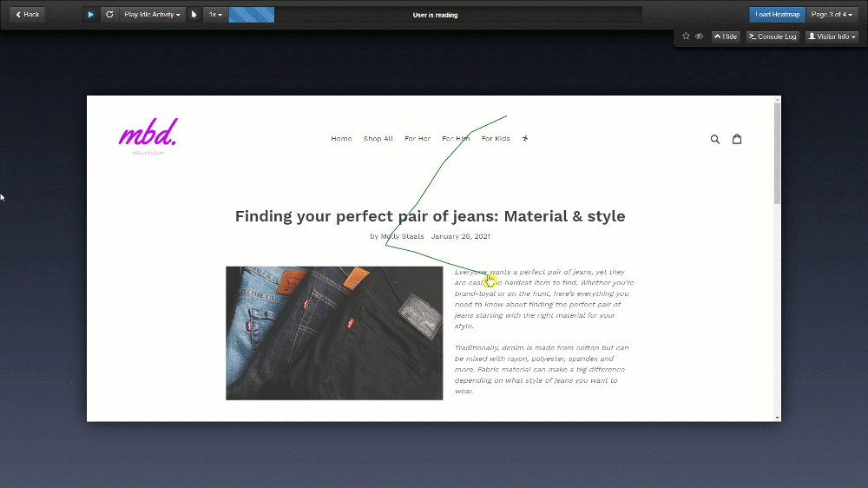The image size is (868, 488).
Task: Click the scrollbar down arrow
Action: point(777,418)
